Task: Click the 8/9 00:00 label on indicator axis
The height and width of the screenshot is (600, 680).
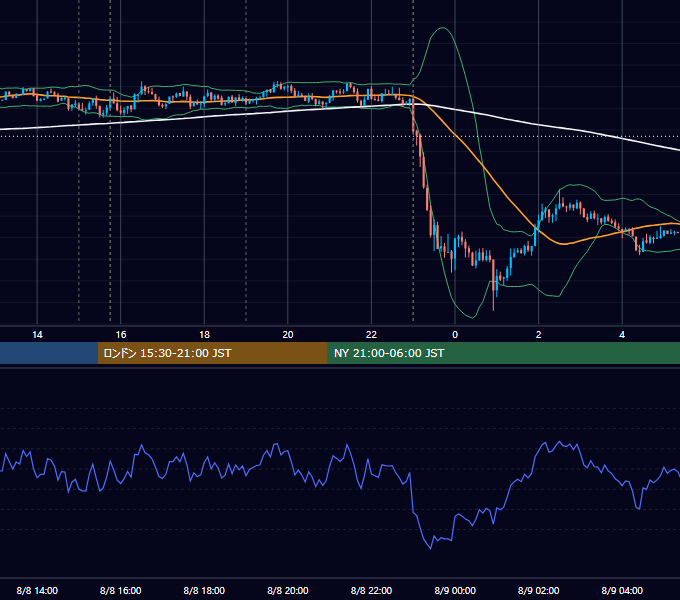Action: tap(455, 590)
